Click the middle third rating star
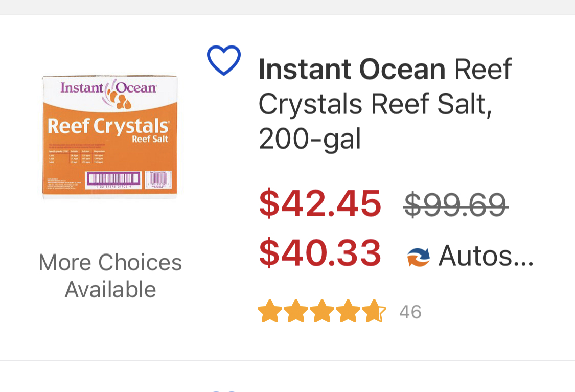The height and width of the screenshot is (392, 575). point(321,312)
